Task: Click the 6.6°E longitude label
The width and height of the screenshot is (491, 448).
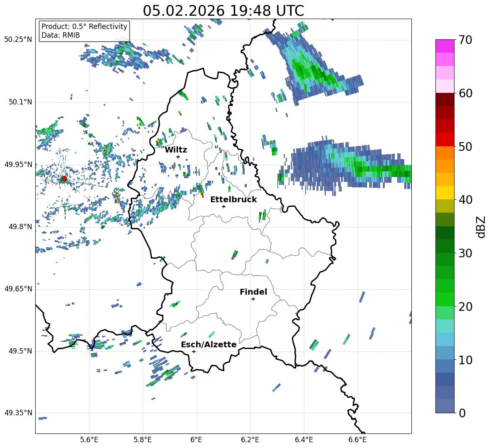Action: (357, 440)
